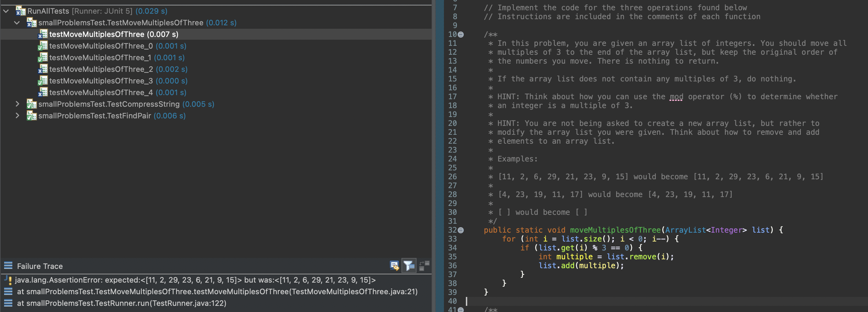This screenshot has height=312, width=868.
Task: Click the suite icon beside TestCompressString
Action: pos(32,104)
